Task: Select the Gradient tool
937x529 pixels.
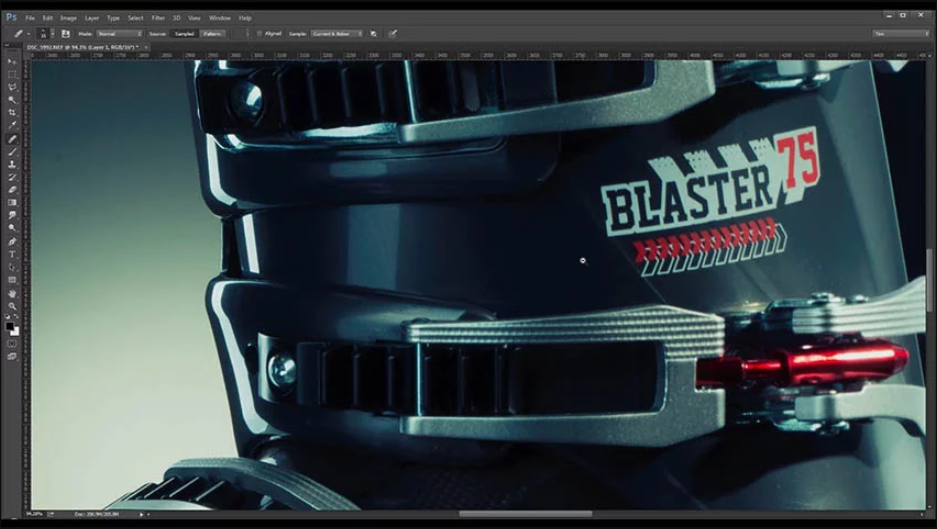Action: pos(12,203)
